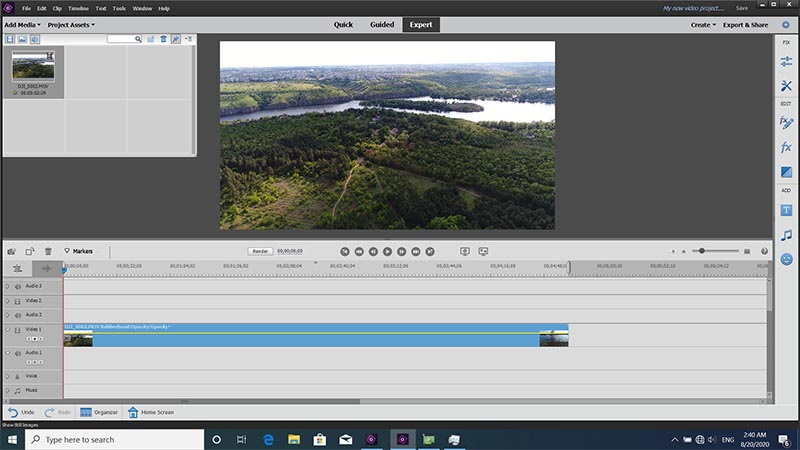Click the new folder icon in Project Assets
This screenshot has width=800, height=450.
(x=151, y=39)
